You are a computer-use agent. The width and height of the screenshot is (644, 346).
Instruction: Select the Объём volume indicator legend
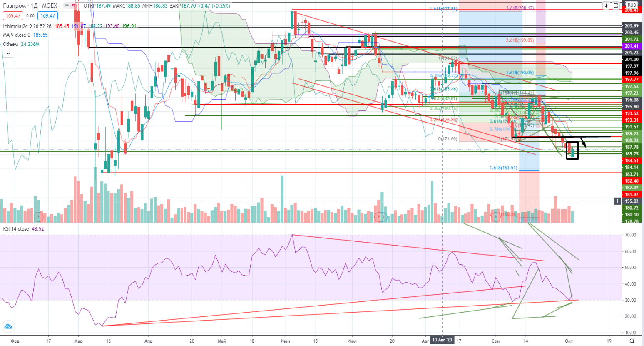pos(10,44)
